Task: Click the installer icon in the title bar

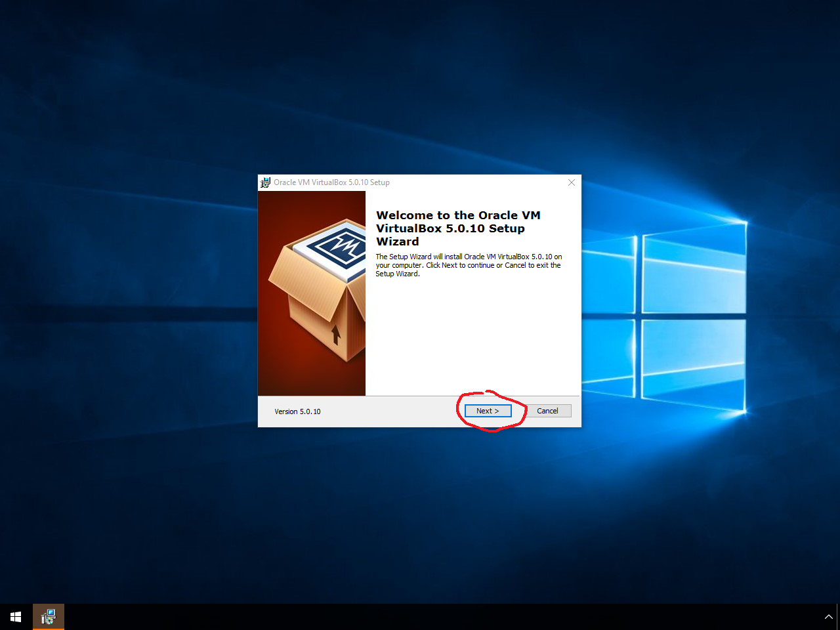Action: coord(265,182)
